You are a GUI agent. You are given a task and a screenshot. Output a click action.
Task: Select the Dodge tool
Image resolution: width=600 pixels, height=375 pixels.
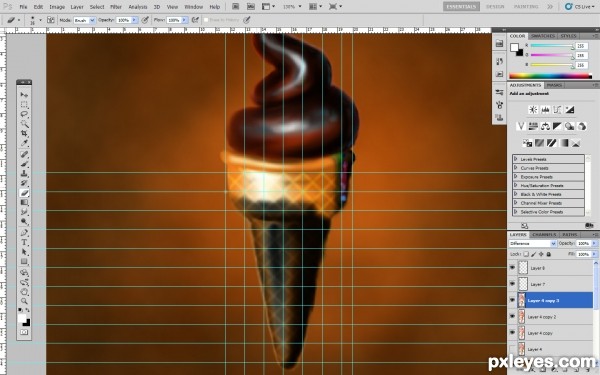[24, 222]
